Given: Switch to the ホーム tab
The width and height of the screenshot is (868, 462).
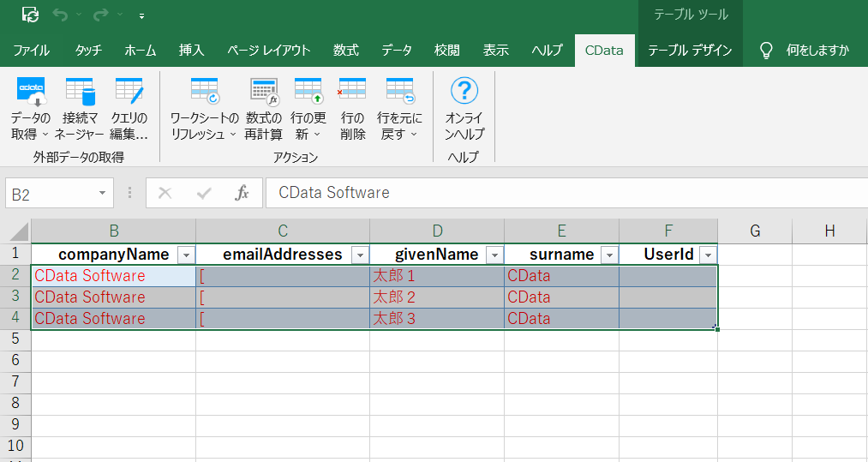Looking at the screenshot, I should pyautogui.click(x=140, y=51).
